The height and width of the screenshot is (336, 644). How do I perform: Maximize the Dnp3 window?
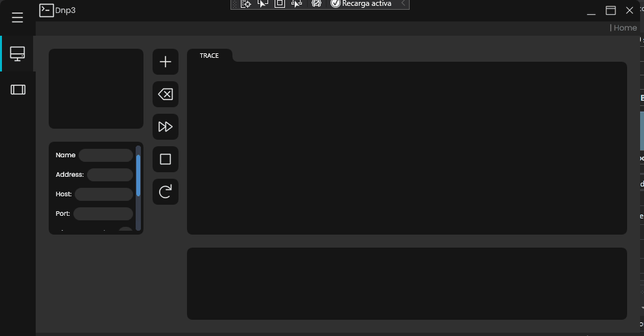pyautogui.click(x=611, y=10)
